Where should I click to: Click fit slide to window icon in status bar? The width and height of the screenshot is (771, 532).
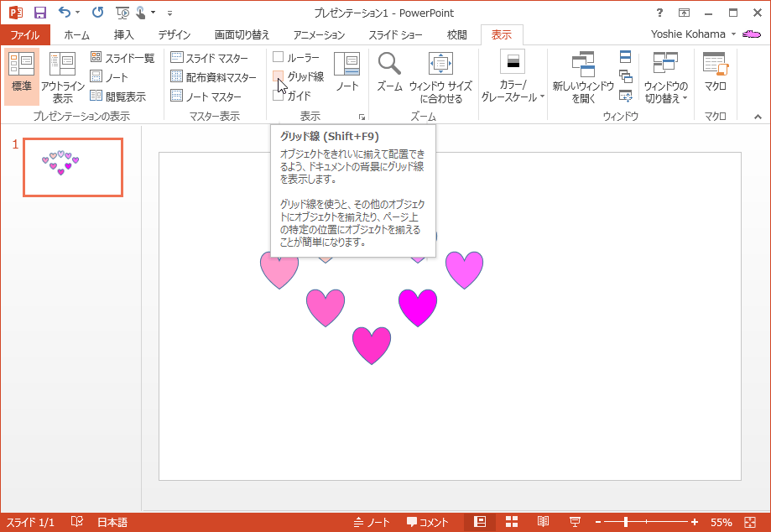[x=750, y=522]
